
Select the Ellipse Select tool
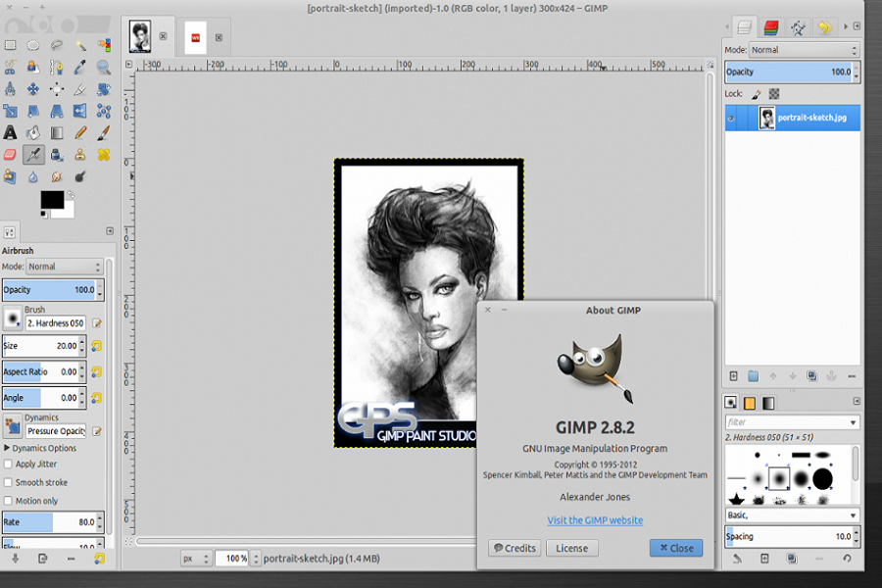pyautogui.click(x=33, y=45)
